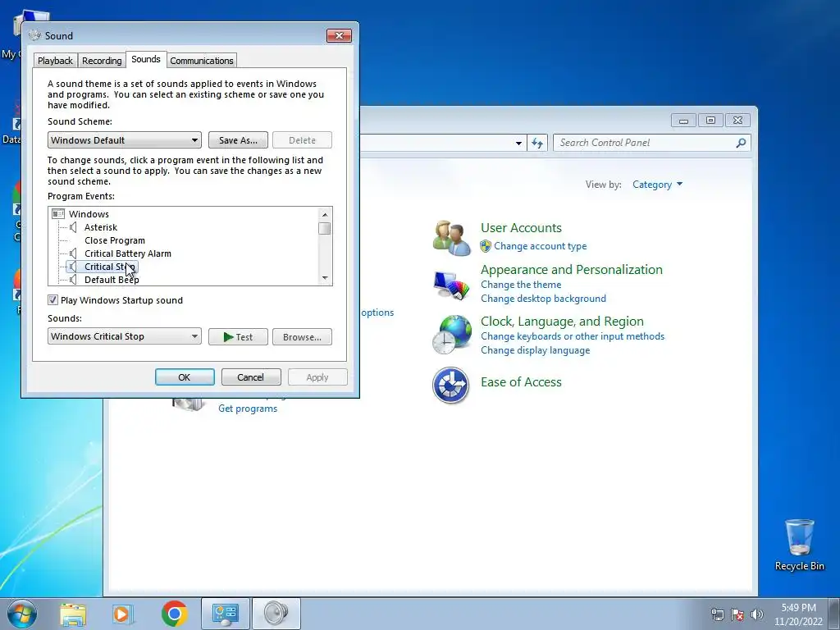Click the refresh button in Control Panel address bar
The height and width of the screenshot is (630, 840).
click(537, 143)
